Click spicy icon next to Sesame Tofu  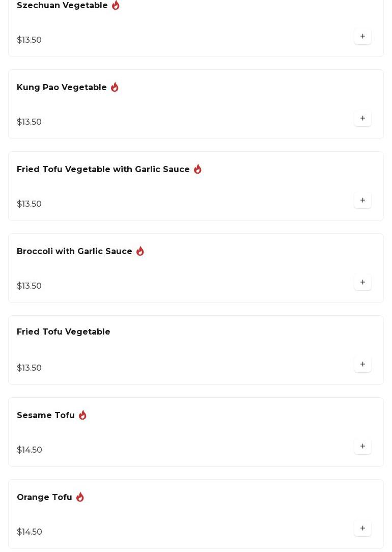82,415
